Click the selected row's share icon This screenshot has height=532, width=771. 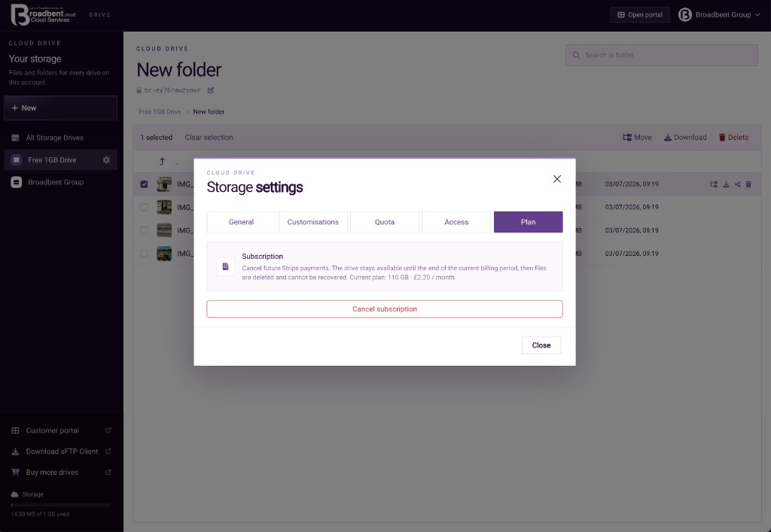click(x=737, y=184)
